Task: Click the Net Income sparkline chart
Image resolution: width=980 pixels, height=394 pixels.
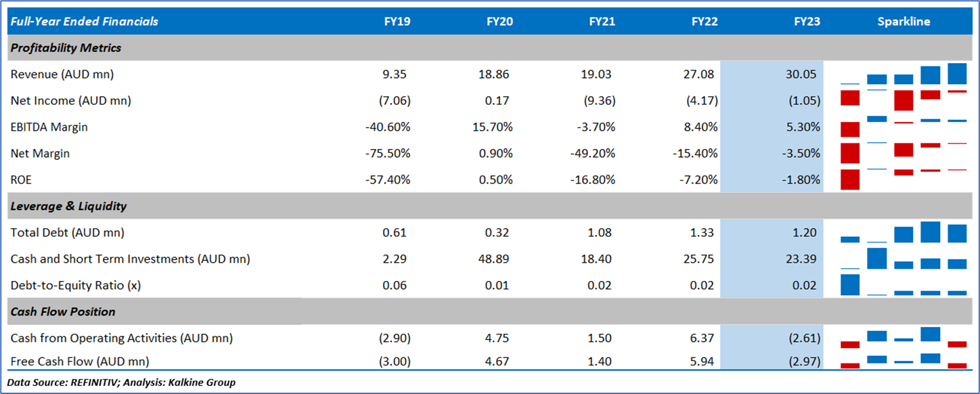Action: pos(904,100)
